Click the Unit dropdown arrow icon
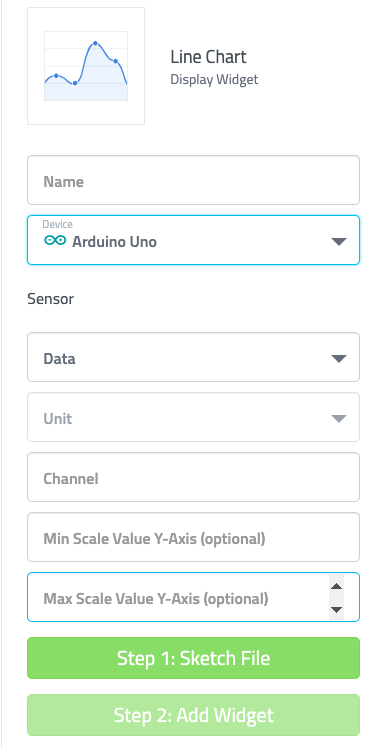Screen dimensions: 385x749 (339, 419)
